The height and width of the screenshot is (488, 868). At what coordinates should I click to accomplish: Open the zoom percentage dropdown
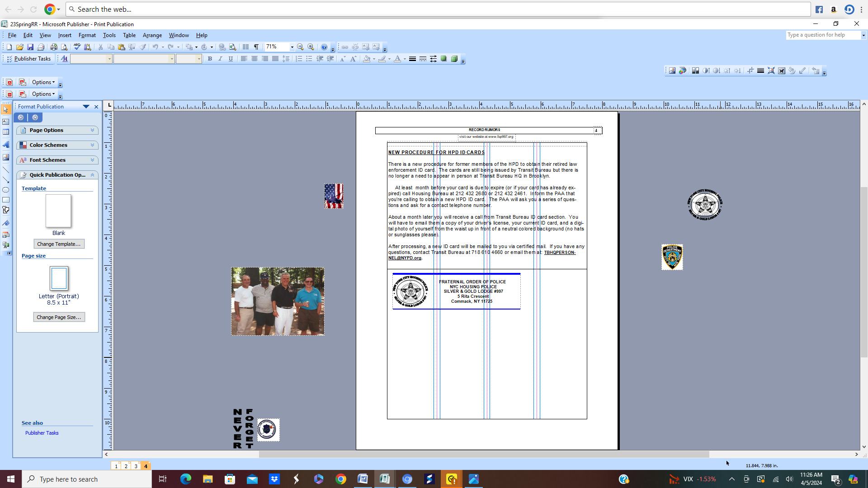[x=292, y=47]
